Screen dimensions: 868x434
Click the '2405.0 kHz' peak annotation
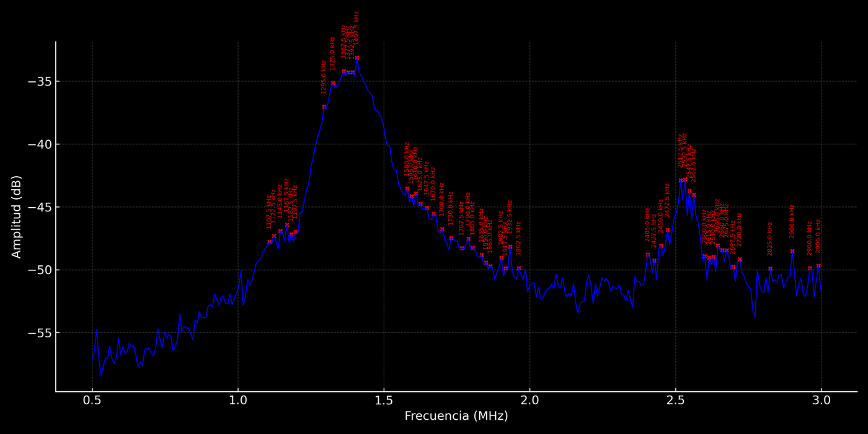647,225
